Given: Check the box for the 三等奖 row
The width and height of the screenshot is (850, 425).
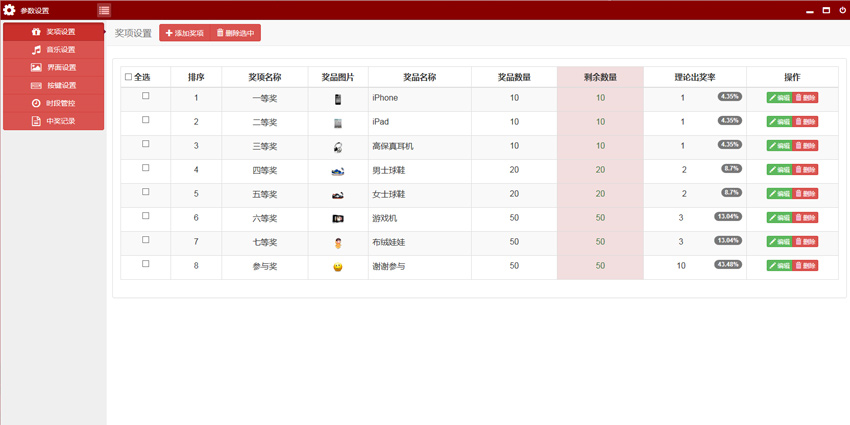Looking at the screenshot, I should click(x=145, y=144).
